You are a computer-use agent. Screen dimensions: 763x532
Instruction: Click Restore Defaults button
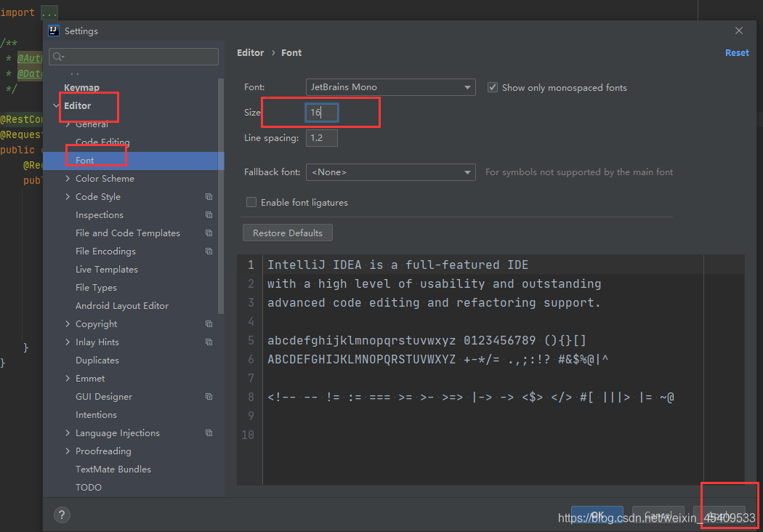tap(288, 233)
